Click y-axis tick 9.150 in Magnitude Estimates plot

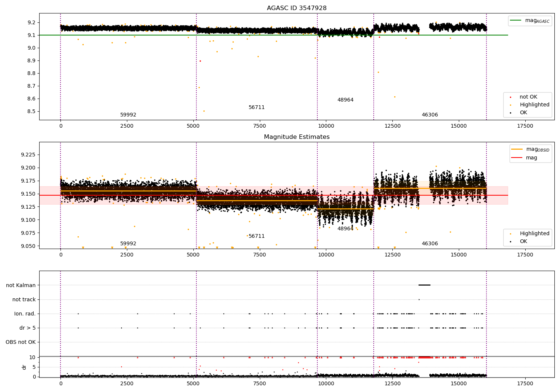pos(28,194)
